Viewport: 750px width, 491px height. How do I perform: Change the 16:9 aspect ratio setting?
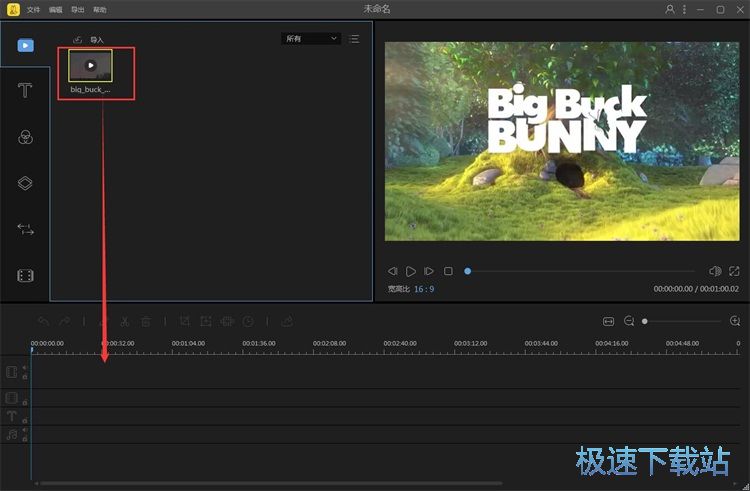pyautogui.click(x=424, y=289)
